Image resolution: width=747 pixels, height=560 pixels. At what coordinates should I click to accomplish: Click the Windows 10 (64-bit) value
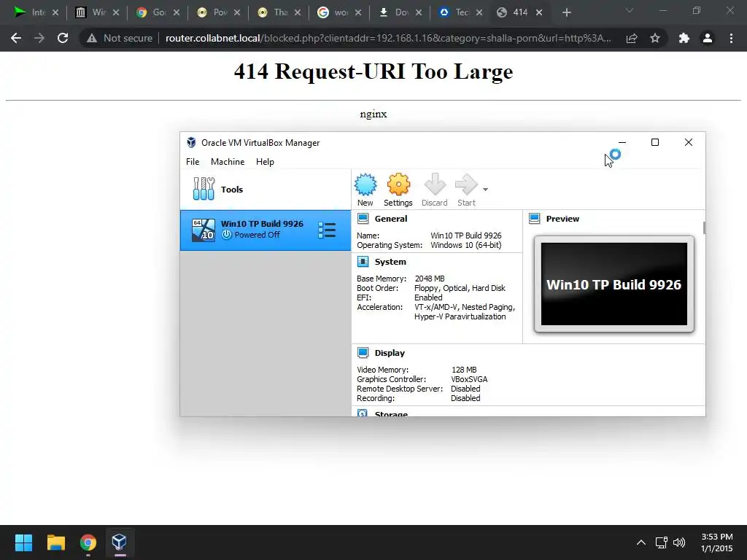coord(466,245)
